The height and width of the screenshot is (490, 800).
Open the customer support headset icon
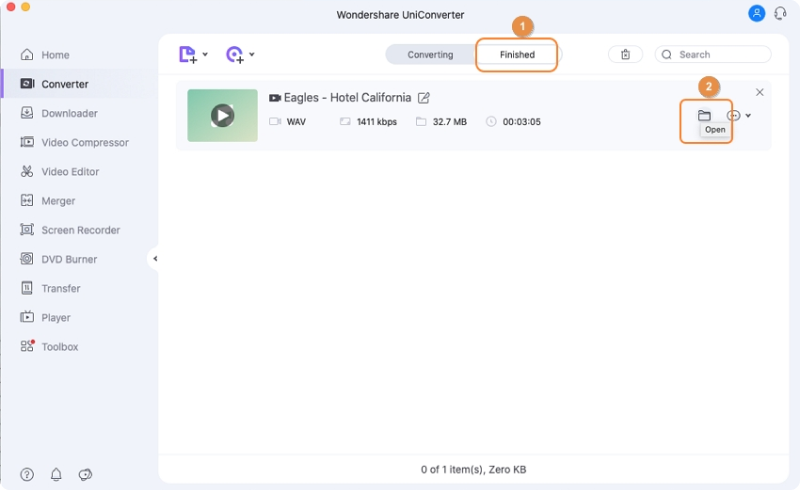[x=780, y=13]
